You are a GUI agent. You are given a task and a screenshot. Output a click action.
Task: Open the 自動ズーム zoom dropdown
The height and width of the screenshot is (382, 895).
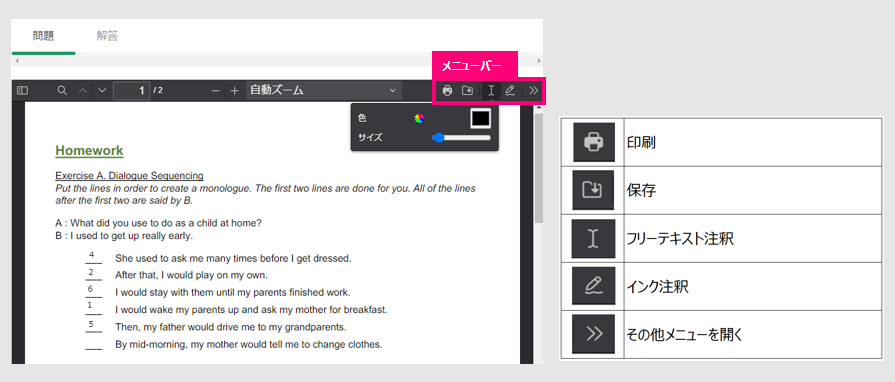[x=324, y=90]
